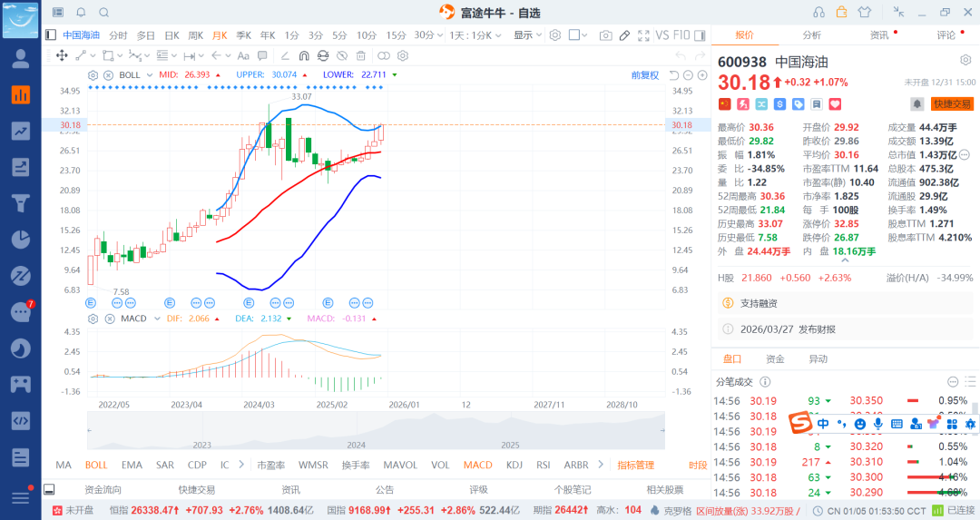The image size is (980, 520).
Task: Open the stock panel settings gear
Action: (965, 60)
